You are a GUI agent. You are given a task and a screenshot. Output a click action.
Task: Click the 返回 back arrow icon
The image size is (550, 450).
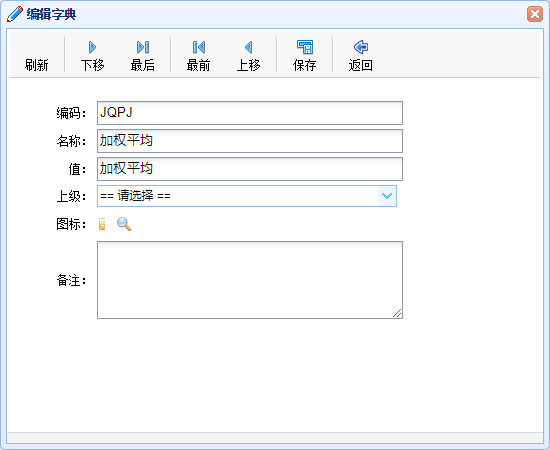pyautogui.click(x=361, y=47)
